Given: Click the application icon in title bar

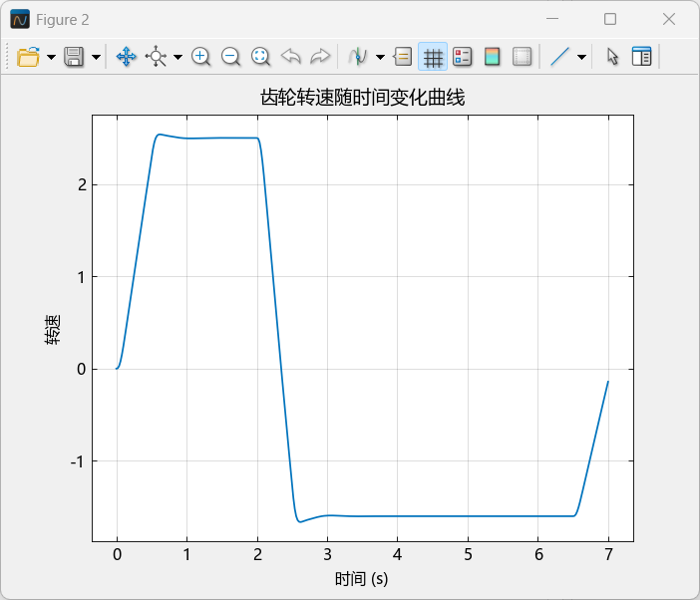Looking at the screenshot, I should pos(20,19).
